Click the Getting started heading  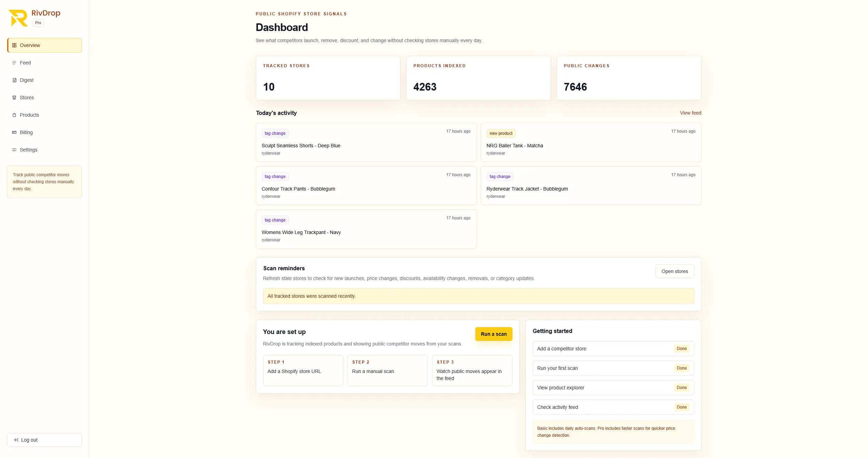[552, 331]
